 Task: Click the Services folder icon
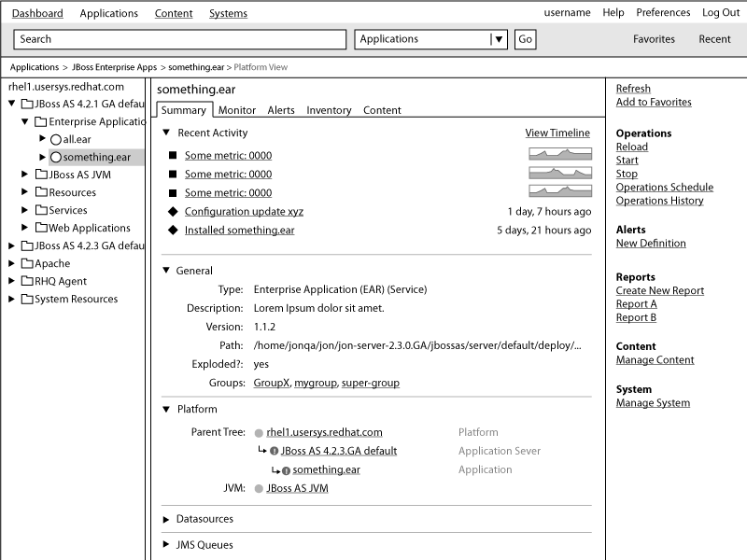click(x=41, y=210)
